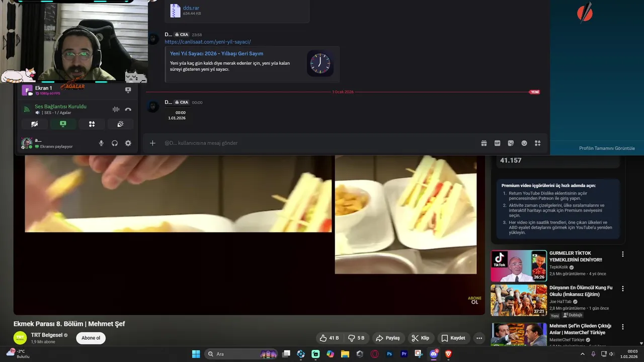This screenshot has height=362, width=644.
Task: Click the ABONE OL watermark in video
Action: (x=474, y=300)
